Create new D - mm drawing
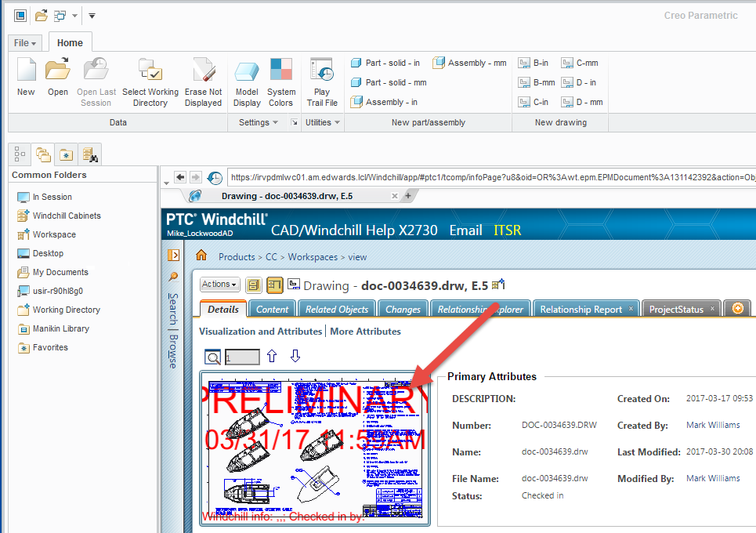Viewport: 756px width, 533px height. pyautogui.click(x=582, y=102)
